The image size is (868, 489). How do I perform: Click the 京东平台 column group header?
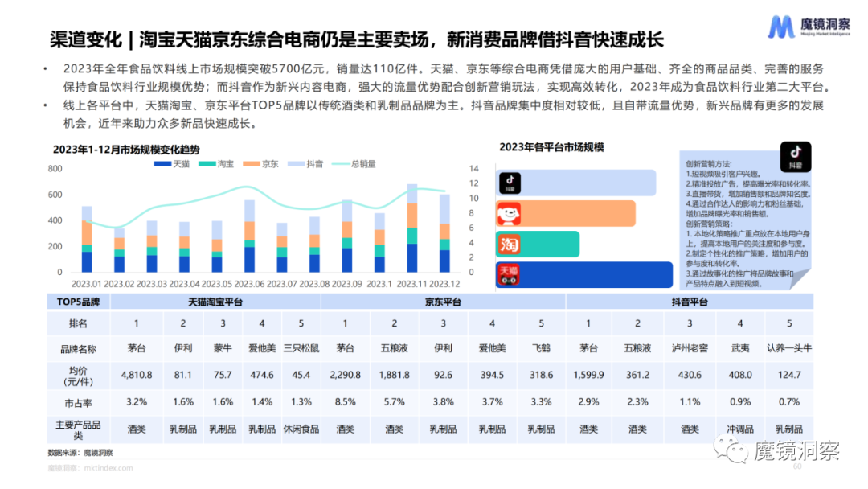(x=443, y=302)
